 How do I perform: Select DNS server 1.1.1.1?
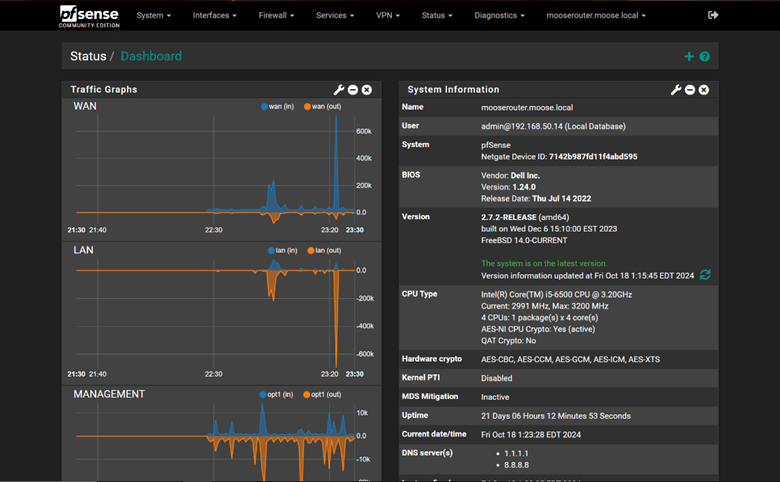tap(516, 454)
